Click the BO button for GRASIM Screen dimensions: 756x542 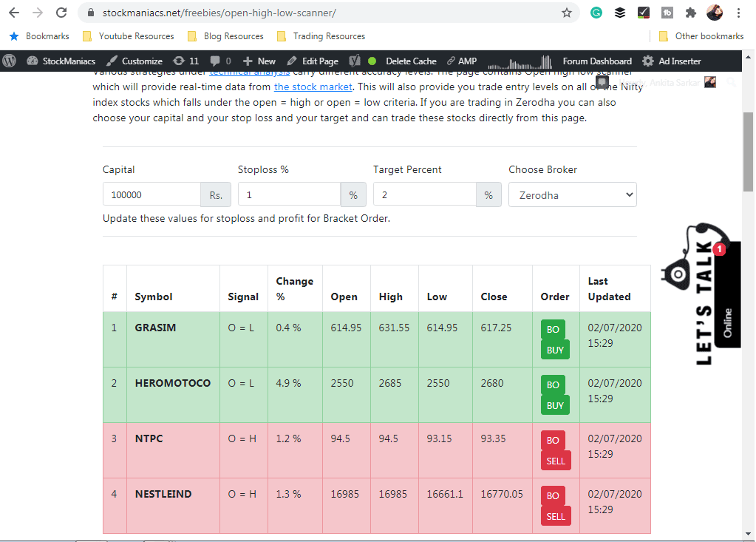553,329
